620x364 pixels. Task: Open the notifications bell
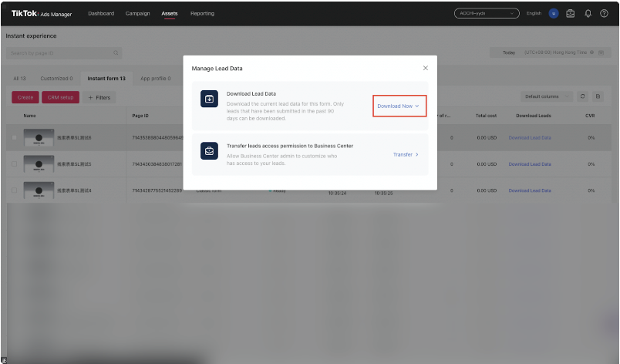click(588, 13)
